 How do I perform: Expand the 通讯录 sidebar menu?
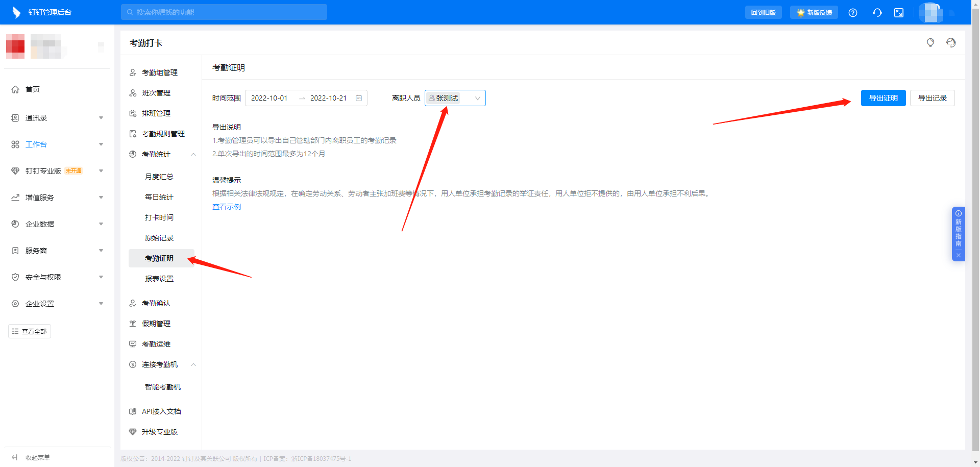101,118
